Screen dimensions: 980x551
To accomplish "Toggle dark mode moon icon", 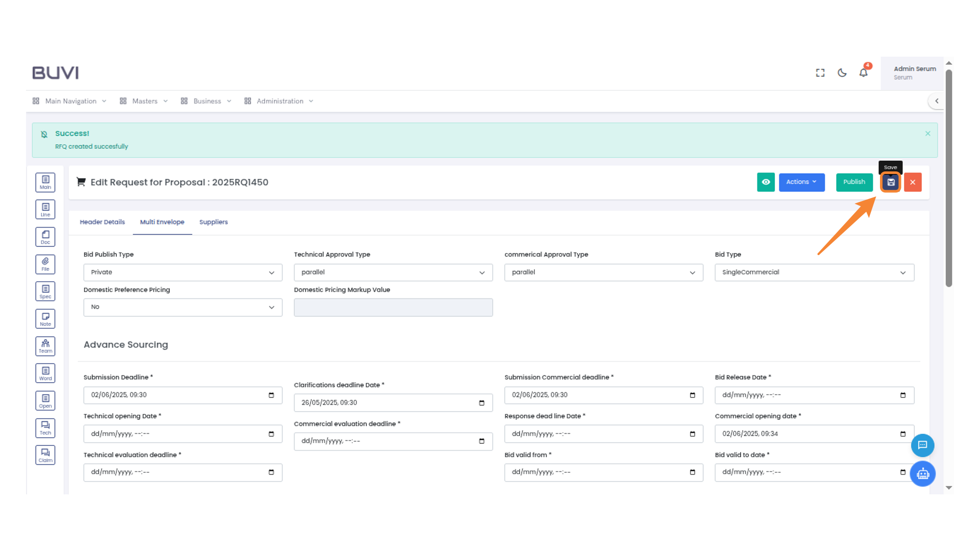I will tap(842, 72).
